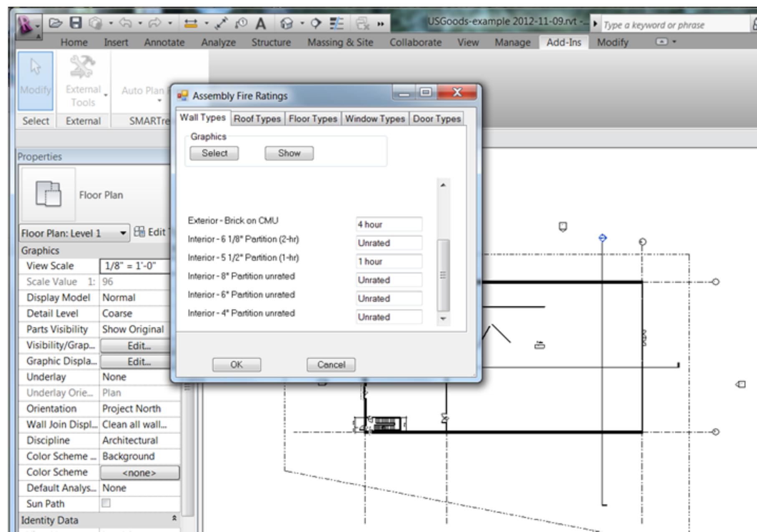757x532 pixels.
Task: Open the Collaborate ribbon tab
Action: point(415,42)
